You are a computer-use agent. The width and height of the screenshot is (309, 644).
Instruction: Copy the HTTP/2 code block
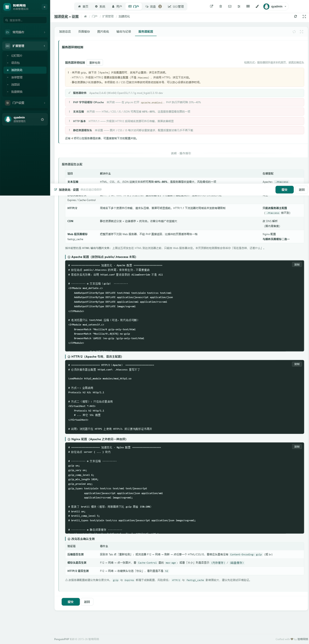pos(297,364)
